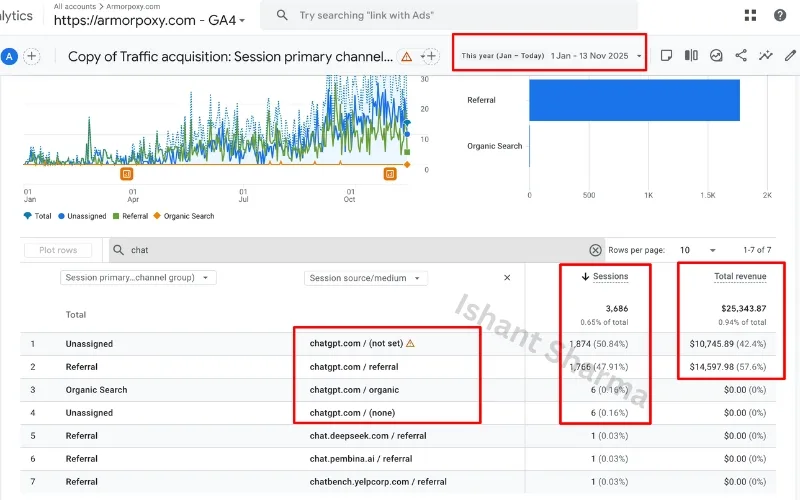Click the Help question mark icon
This screenshot has width=800, height=500.
(x=780, y=15)
